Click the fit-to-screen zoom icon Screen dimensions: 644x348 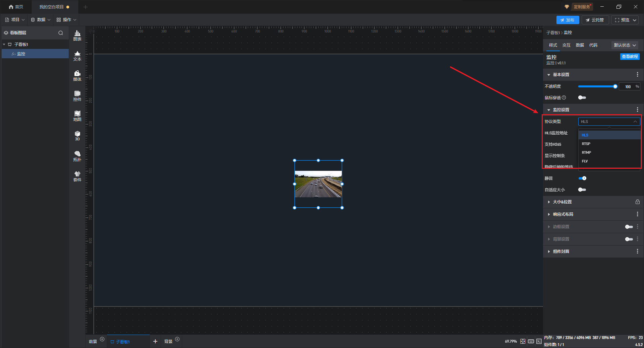click(x=523, y=341)
